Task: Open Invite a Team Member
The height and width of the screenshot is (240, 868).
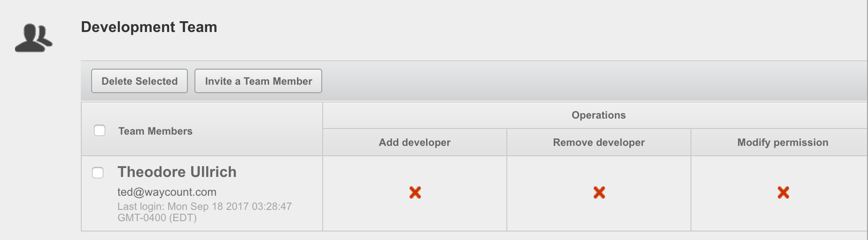Action: (x=258, y=81)
